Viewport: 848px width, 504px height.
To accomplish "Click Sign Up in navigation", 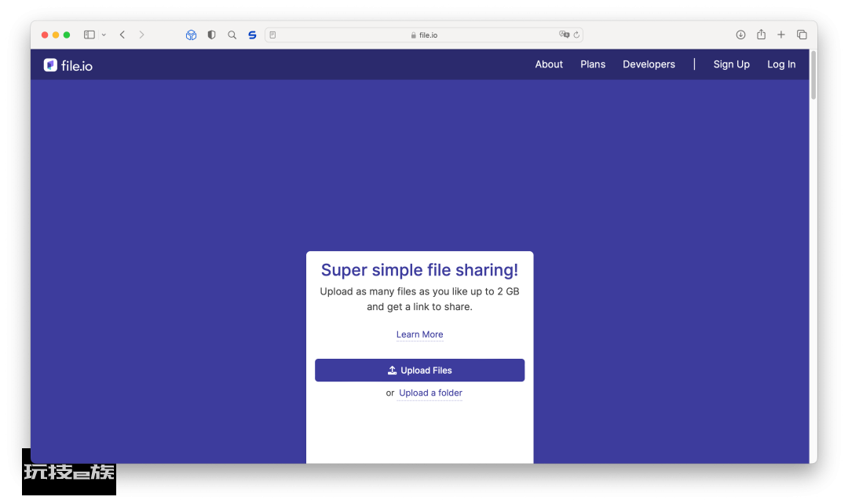I will click(731, 64).
